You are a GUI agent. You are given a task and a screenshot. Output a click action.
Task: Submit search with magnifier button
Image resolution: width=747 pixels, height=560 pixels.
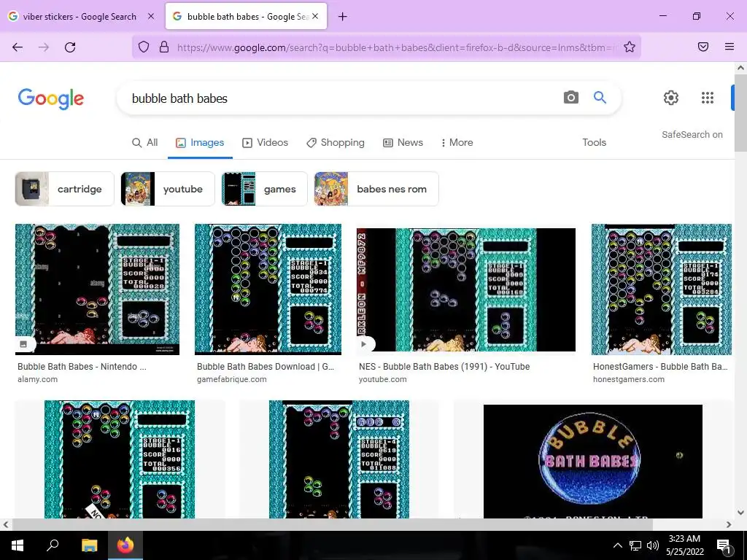(600, 98)
